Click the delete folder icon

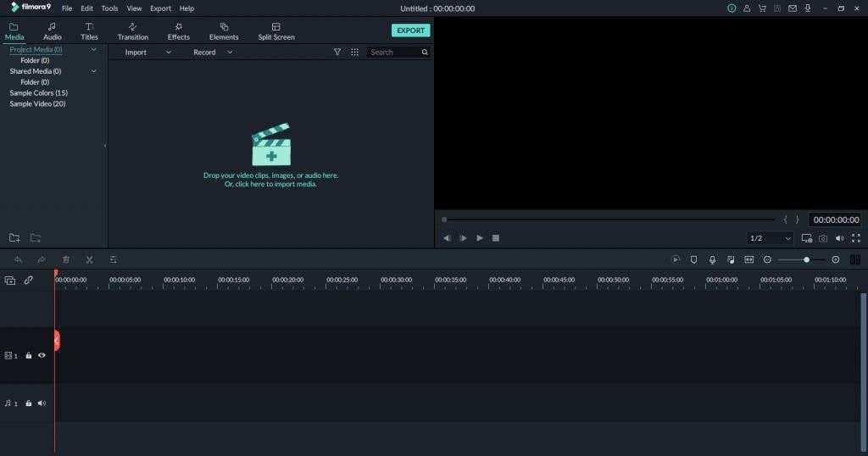[36, 238]
